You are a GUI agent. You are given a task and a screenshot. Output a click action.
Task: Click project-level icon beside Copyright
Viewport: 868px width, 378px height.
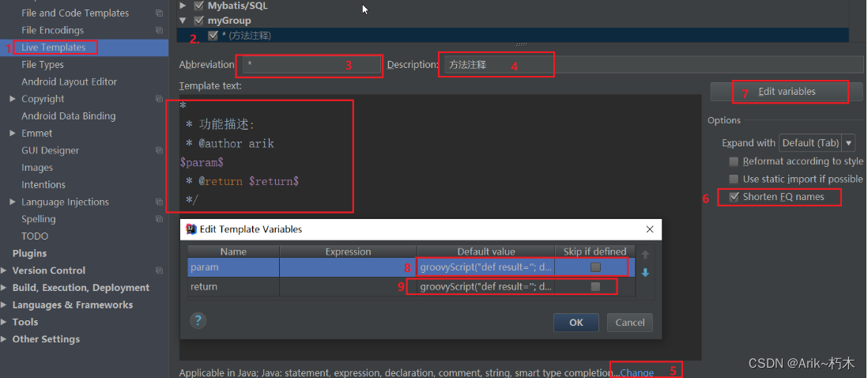160,99
